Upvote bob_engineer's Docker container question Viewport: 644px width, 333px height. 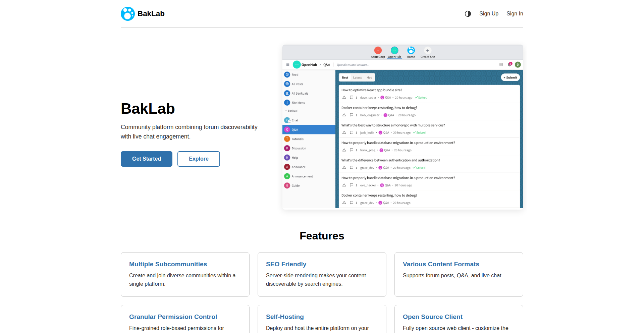coord(344,115)
